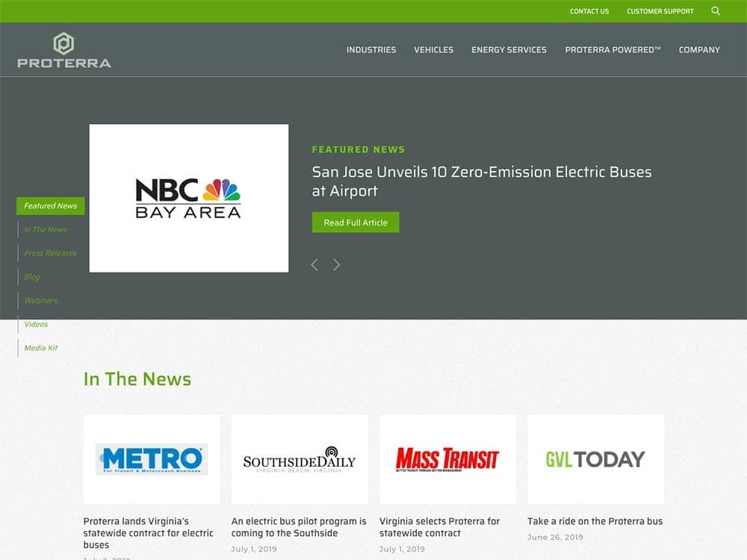Jump to In The News section link
This screenshot has width=747, height=560.
click(46, 229)
